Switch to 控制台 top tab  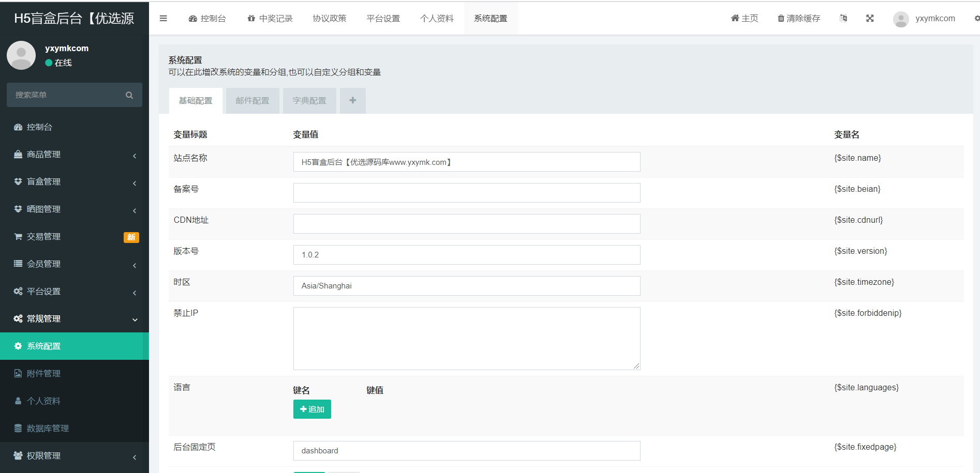pyautogui.click(x=207, y=19)
